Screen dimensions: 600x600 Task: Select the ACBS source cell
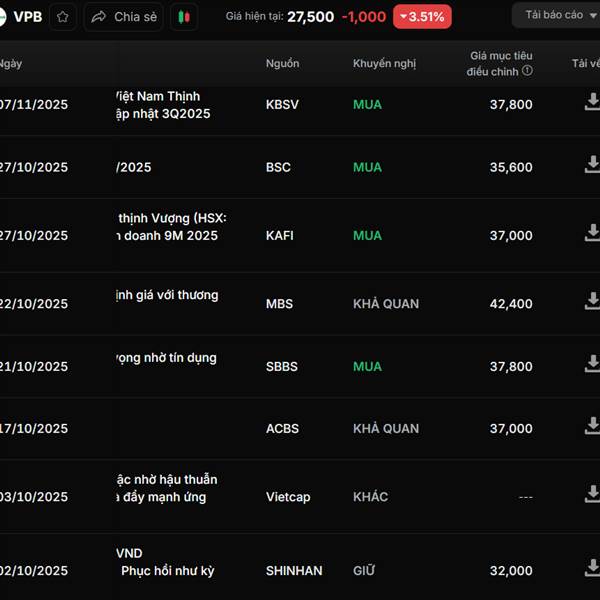point(282,429)
